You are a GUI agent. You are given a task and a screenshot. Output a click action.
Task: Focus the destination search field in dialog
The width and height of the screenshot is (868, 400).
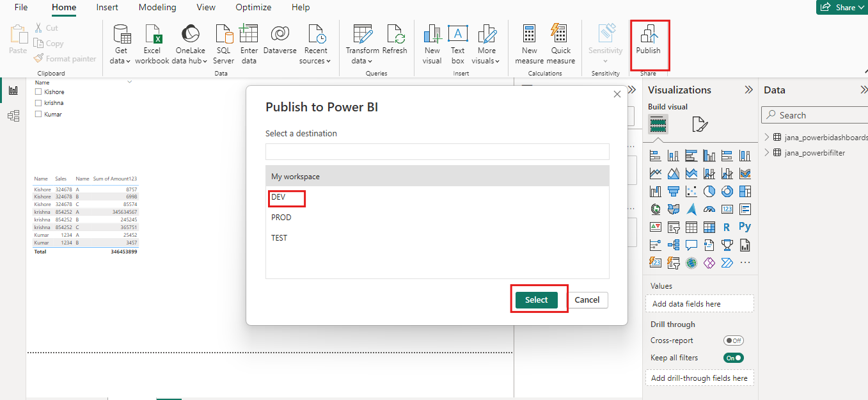click(438, 152)
